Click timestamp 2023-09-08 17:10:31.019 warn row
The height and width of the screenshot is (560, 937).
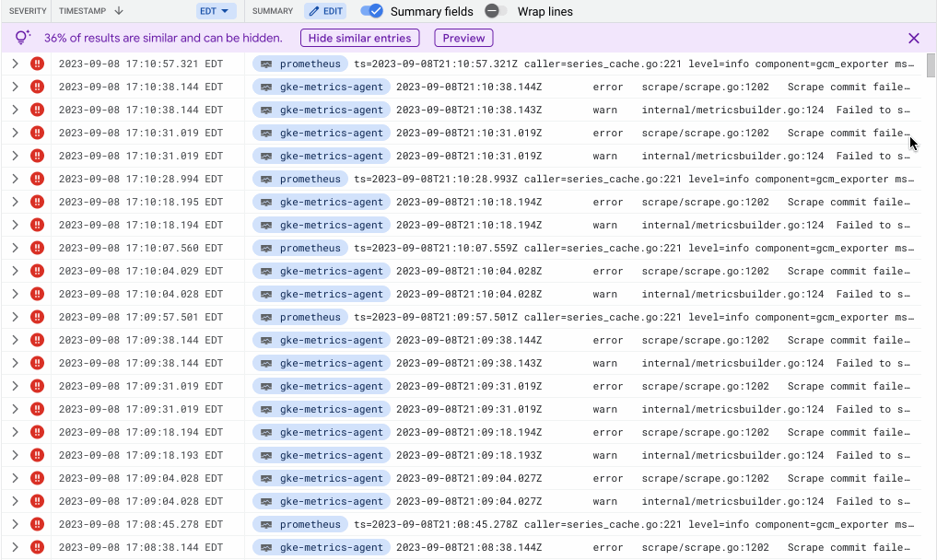(x=140, y=156)
